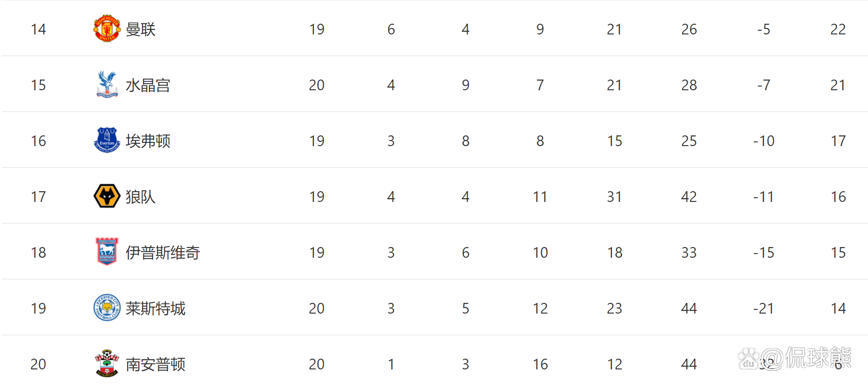Click Wolves' 42 goals conceded value
The height and width of the screenshot is (388, 868).
(689, 197)
